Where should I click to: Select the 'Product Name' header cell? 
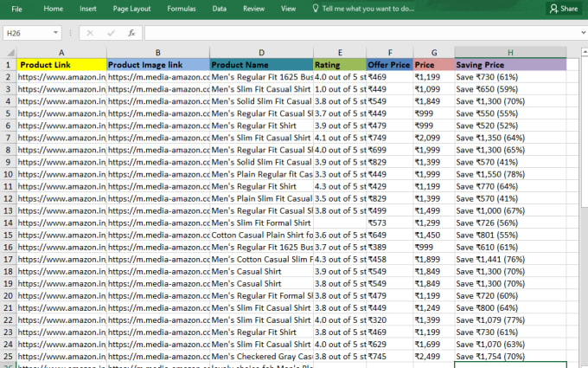(x=261, y=65)
